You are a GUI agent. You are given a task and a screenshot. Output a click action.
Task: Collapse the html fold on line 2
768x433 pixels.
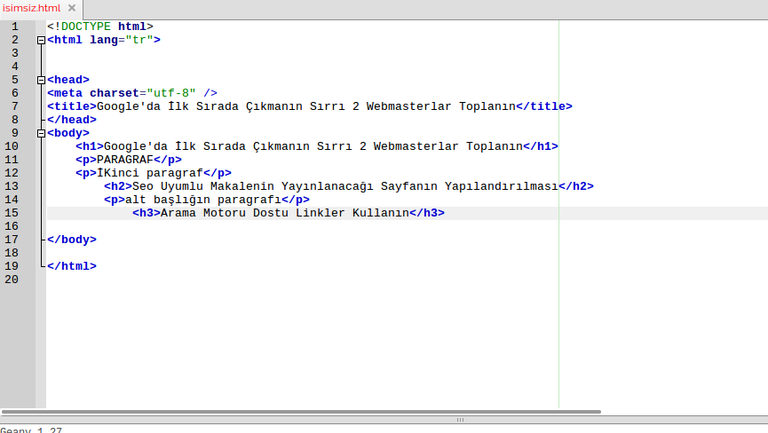[41, 40]
